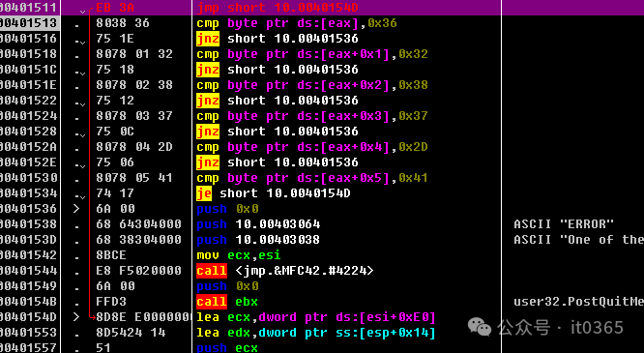The height and width of the screenshot is (353, 644).
Task: Select the address 00401513 row
Action: (x=322, y=23)
